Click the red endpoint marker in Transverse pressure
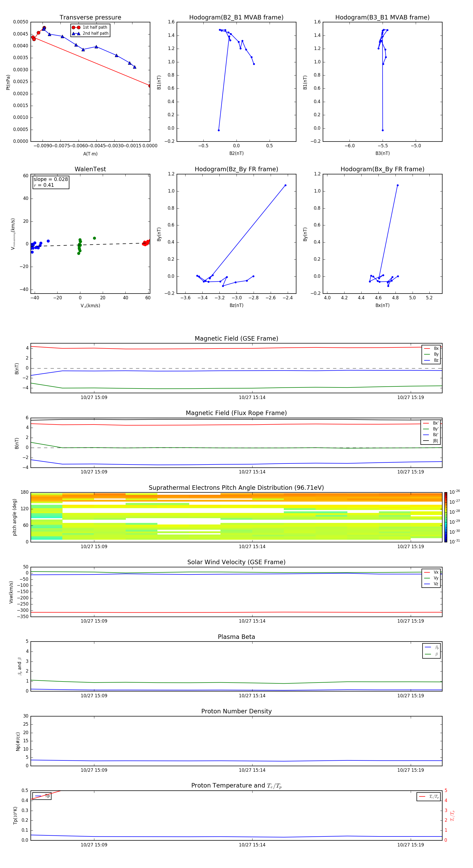The image size is (473, 868). [150, 86]
